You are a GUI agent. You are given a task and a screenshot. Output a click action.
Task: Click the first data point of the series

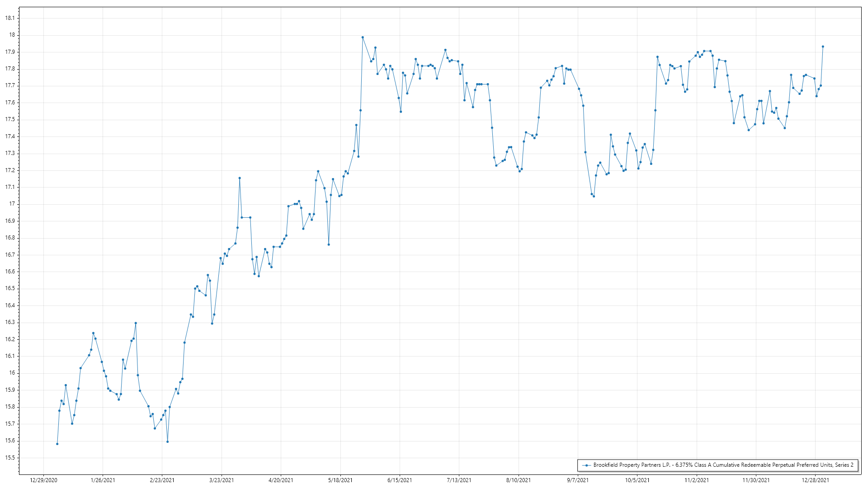[57, 444]
